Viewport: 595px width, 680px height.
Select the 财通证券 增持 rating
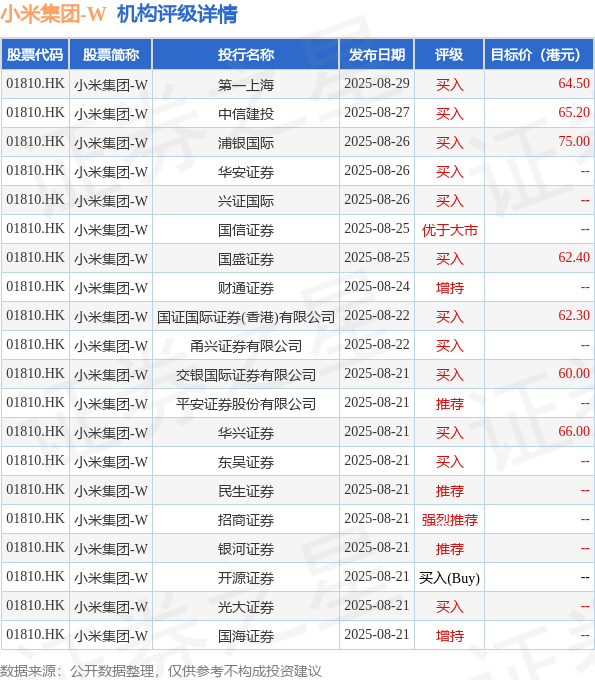coord(449,288)
